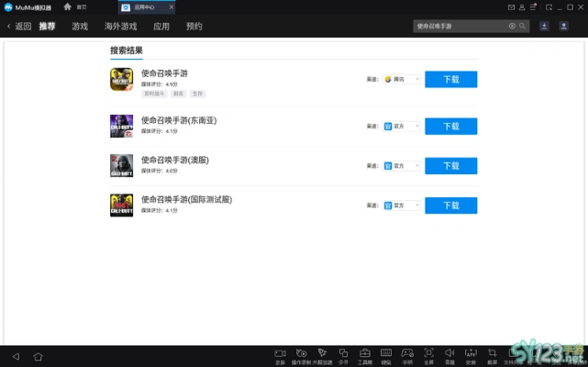Open the 工具箱 toolbox icon
588x367 pixels.
[364, 353]
